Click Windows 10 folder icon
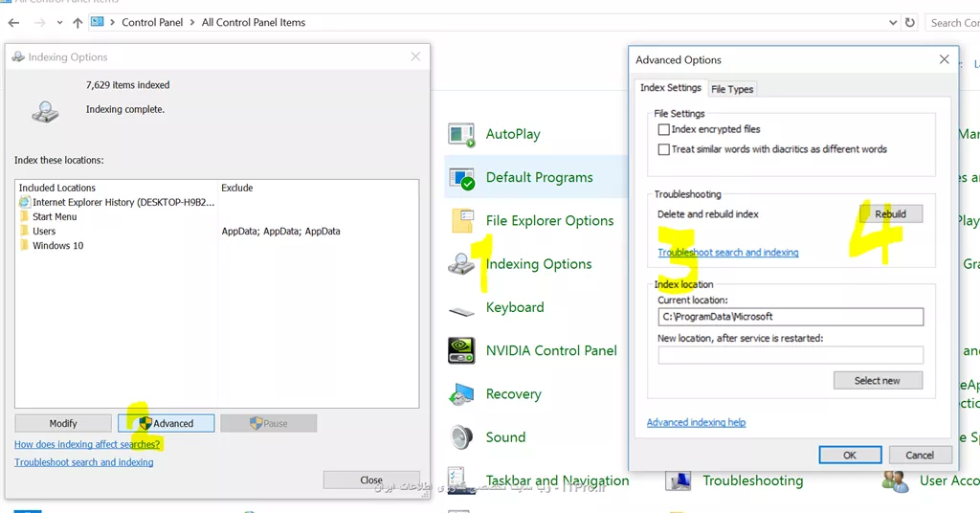Viewport: 980px width, 513px height. pos(24,245)
